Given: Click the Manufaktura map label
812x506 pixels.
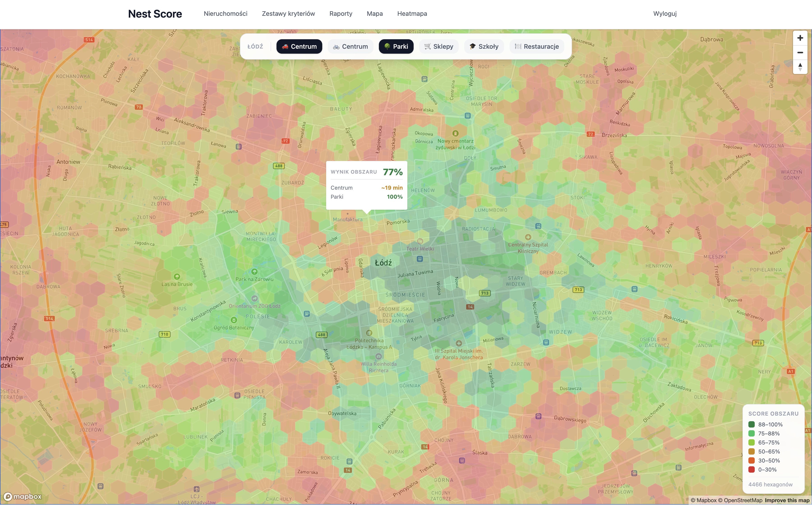Looking at the screenshot, I should coord(347,220).
